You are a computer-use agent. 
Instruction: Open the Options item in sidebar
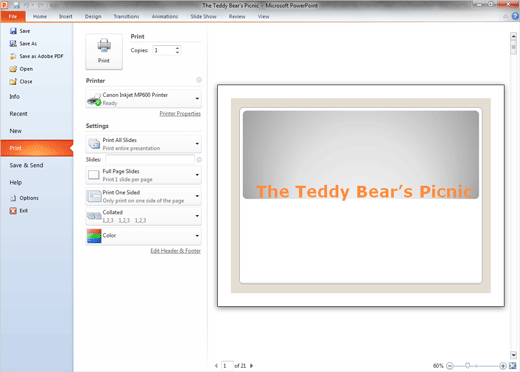click(24, 198)
